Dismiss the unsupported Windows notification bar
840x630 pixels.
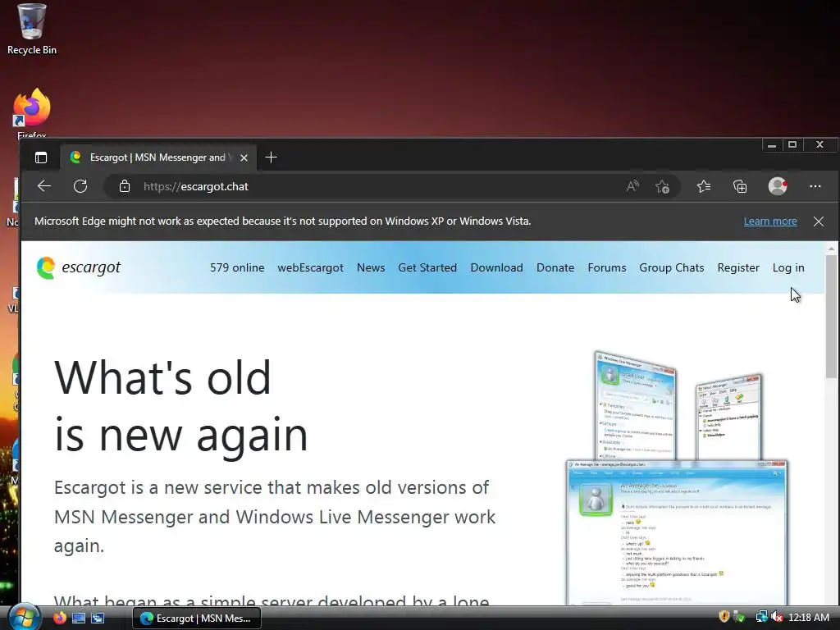tap(819, 221)
